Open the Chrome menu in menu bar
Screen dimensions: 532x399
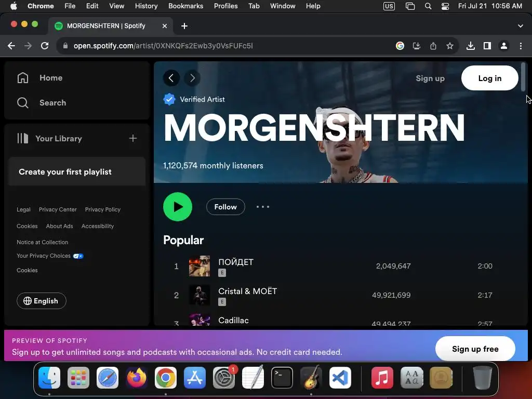click(x=41, y=6)
